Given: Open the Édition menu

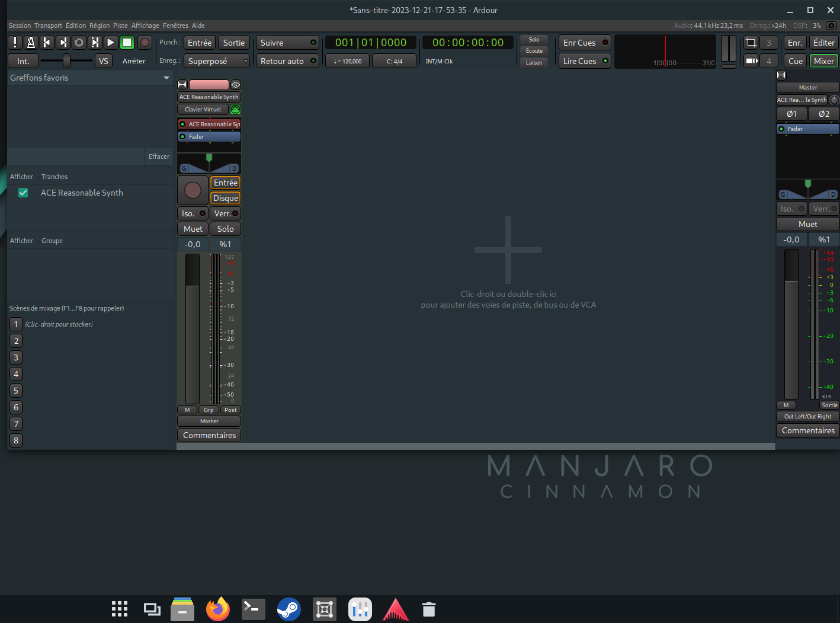Looking at the screenshot, I should point(76,25).
